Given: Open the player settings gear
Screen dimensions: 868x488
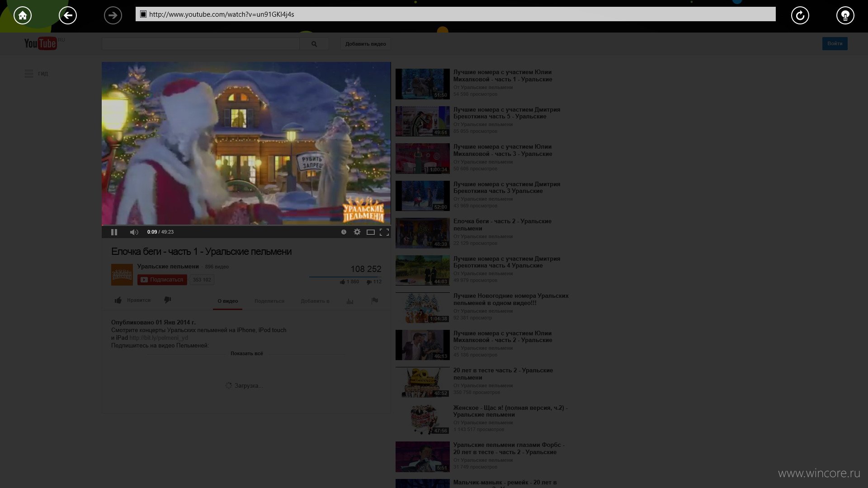Looking at the screenshot, I should (357, 232).
